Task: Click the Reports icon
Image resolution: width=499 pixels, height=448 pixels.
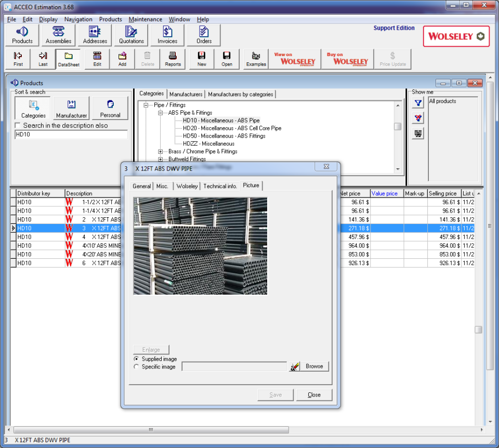Action: [x=173, y=58]
